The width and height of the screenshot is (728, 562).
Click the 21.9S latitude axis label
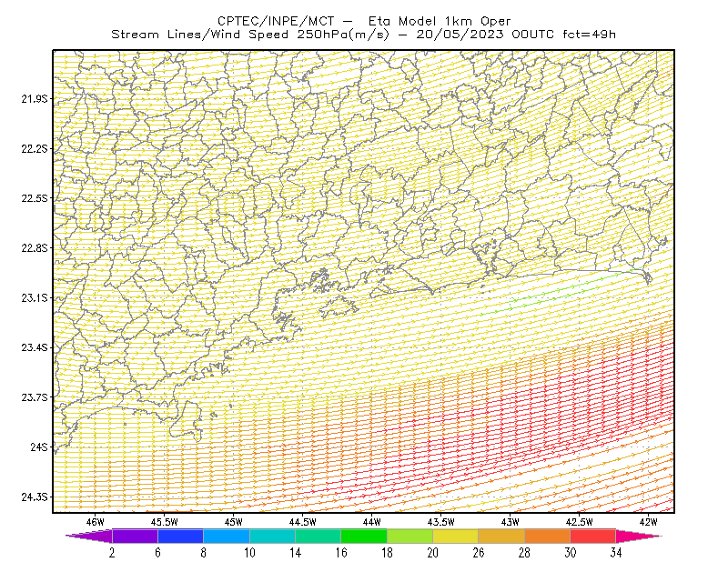[34, 98]
